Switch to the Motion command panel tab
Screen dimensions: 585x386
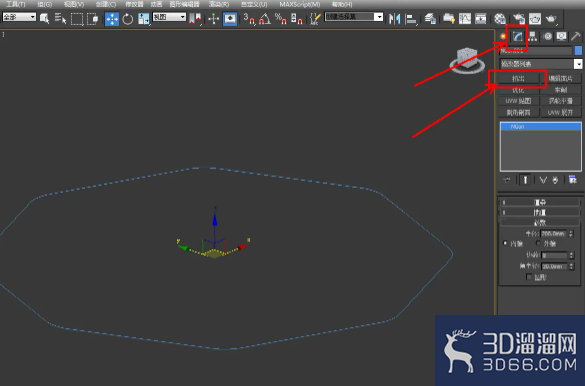(x=548, y=37)
